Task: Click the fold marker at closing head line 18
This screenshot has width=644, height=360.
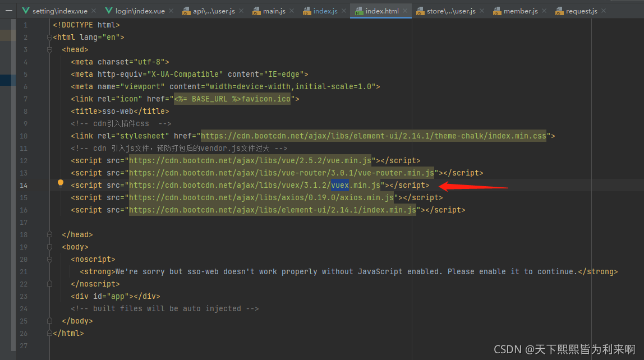Action: click(x=49, y=234)
